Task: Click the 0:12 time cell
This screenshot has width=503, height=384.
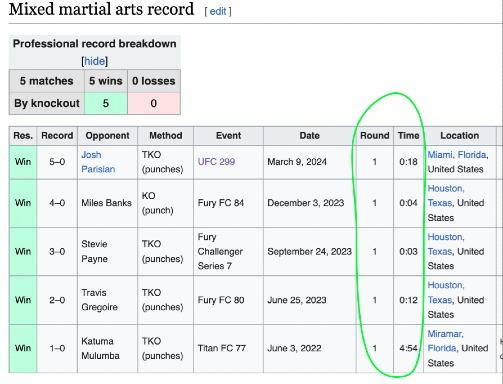Action: coord(408,300)
